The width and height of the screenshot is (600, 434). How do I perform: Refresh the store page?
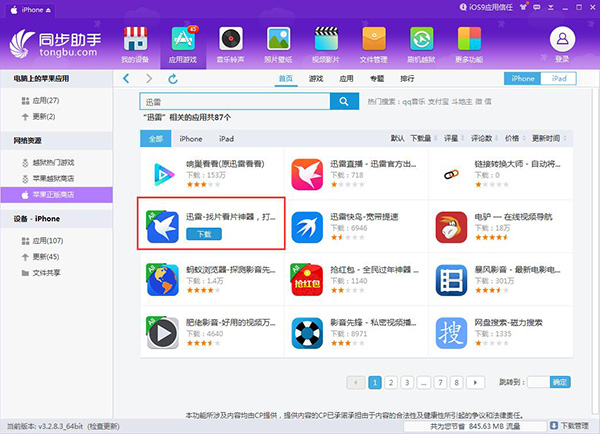[x=173, y=79]
